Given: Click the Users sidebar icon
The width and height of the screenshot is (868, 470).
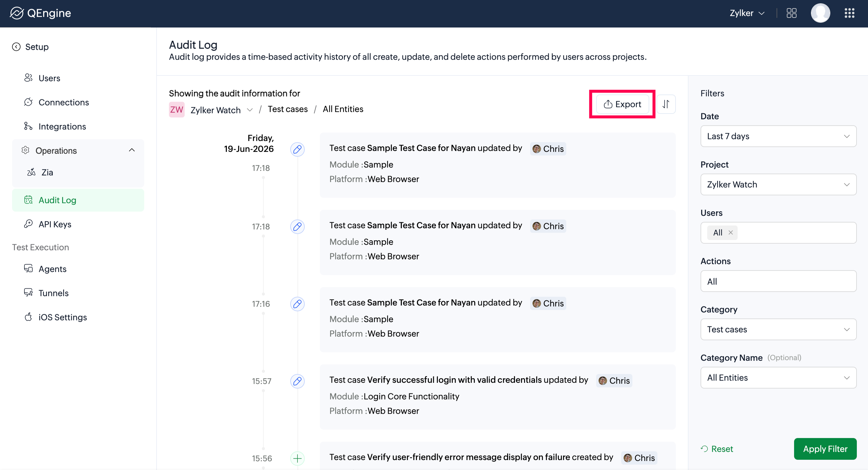Looking at the screenshot, I should (x=28, y=78).
